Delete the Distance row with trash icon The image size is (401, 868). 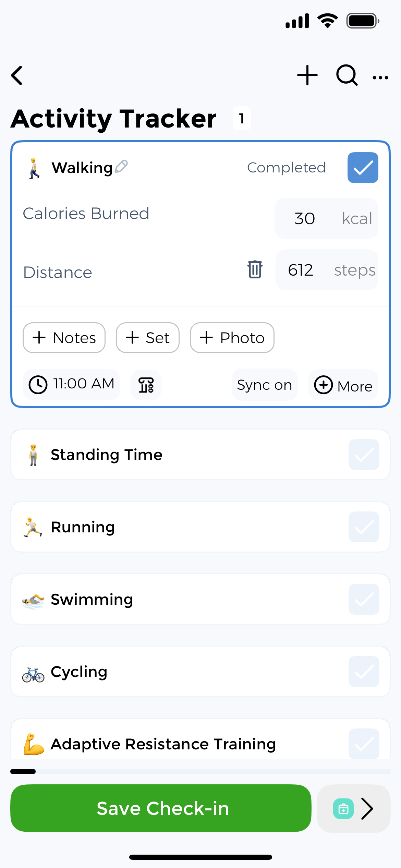(x=255, y=269)
